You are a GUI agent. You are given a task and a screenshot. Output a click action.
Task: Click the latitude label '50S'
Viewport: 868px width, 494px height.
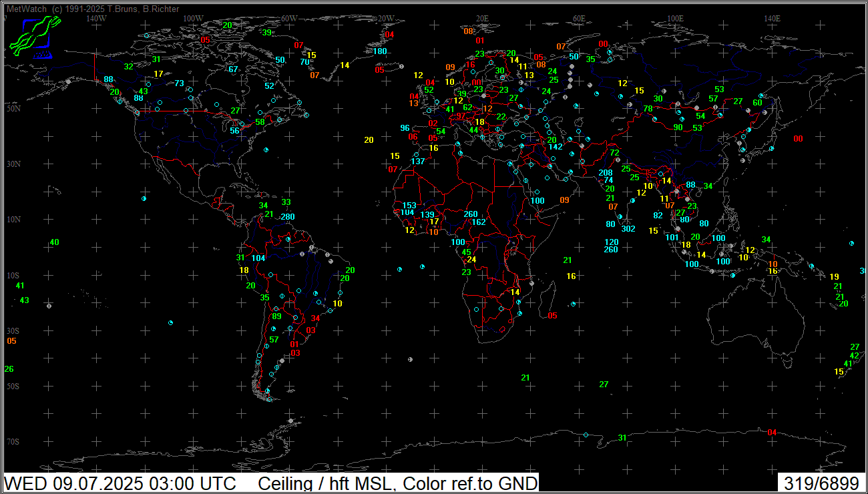tap(13, 387)
